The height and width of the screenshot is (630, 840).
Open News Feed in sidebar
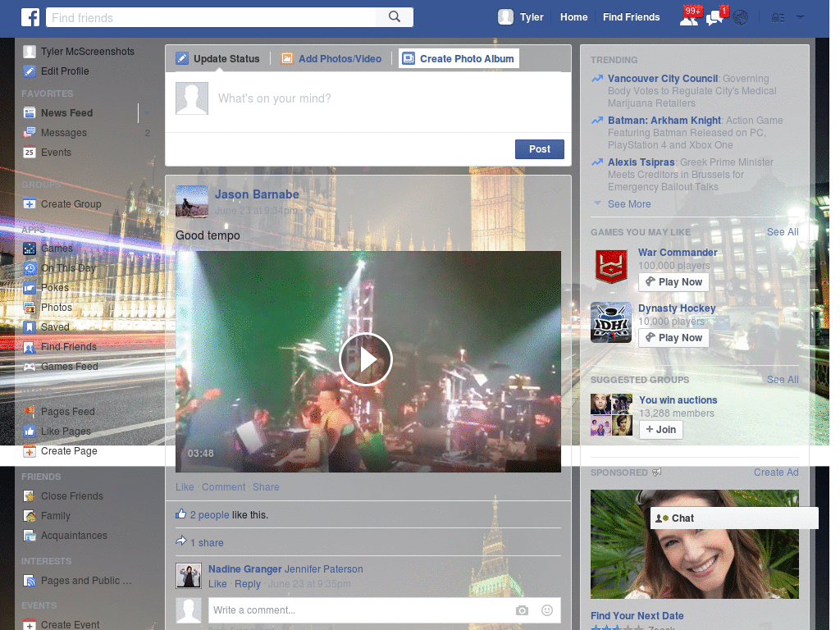pos(66,113)
